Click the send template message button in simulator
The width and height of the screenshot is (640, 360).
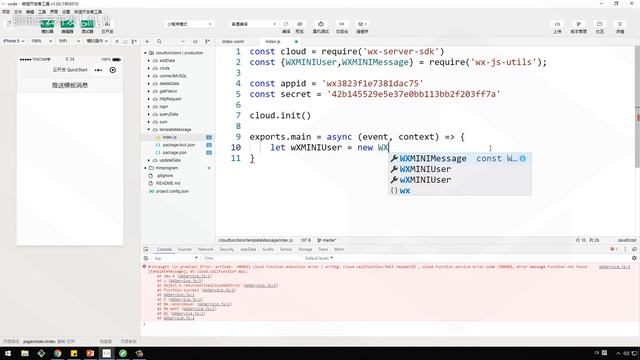[x=70, y=85]
